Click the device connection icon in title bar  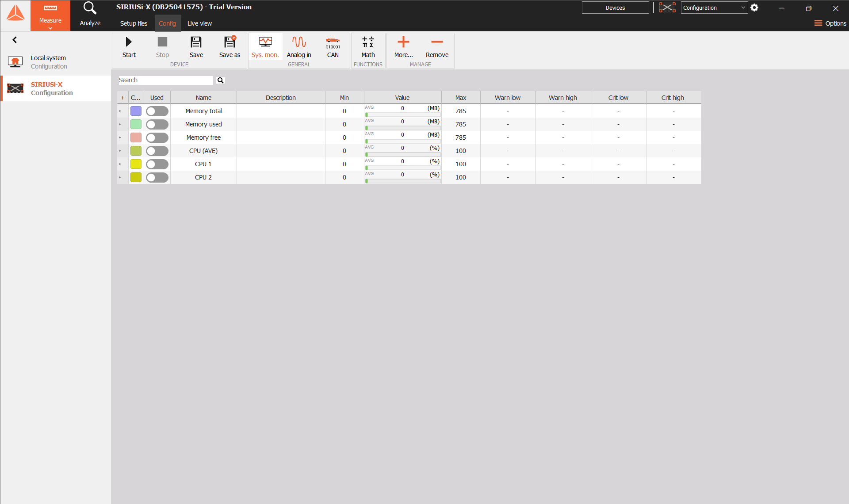(x=667, y=8)
